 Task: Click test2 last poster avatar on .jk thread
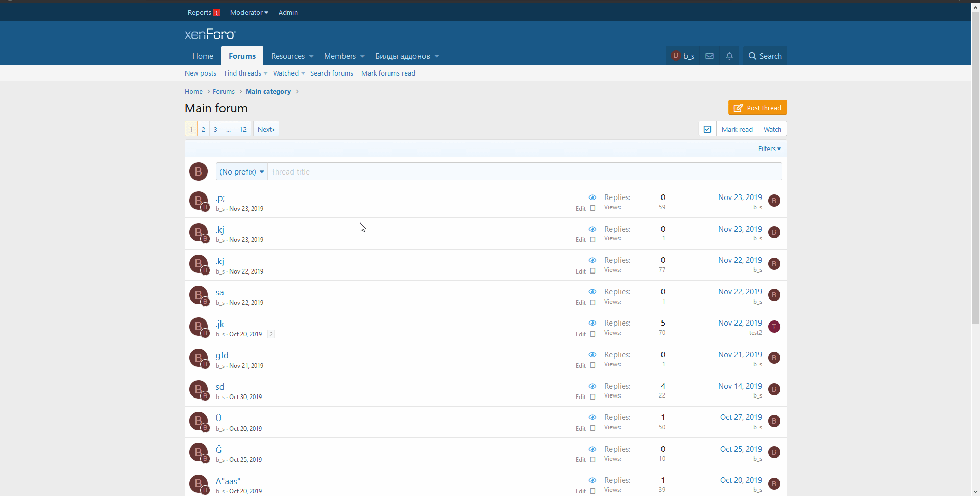[x=774, y=327]
